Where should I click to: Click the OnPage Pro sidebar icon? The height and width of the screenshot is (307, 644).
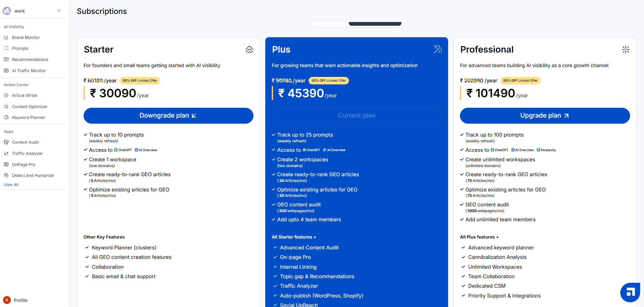pos(6,165)
